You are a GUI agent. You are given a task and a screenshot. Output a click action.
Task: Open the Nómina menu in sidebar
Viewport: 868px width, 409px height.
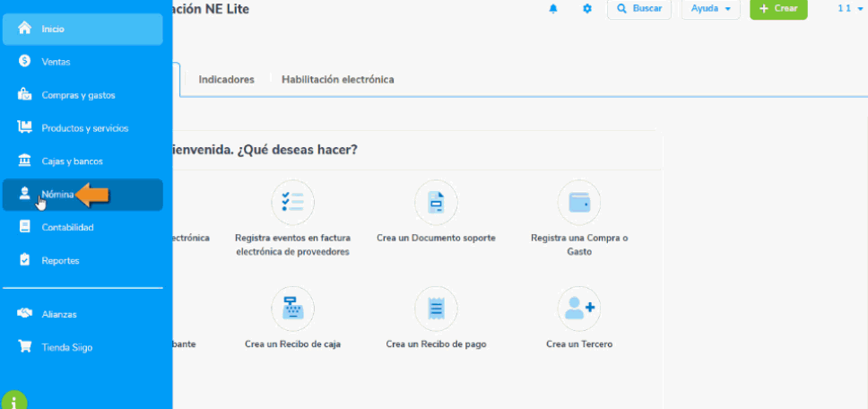56,195
